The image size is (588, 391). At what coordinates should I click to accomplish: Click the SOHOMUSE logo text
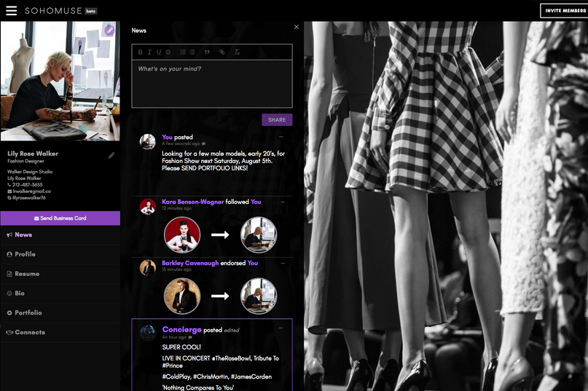[x=53, y=11]
